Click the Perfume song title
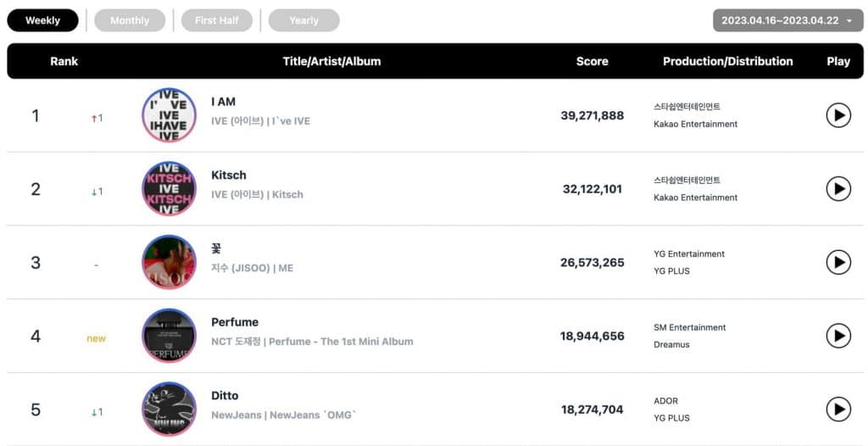 pos(235,322)
